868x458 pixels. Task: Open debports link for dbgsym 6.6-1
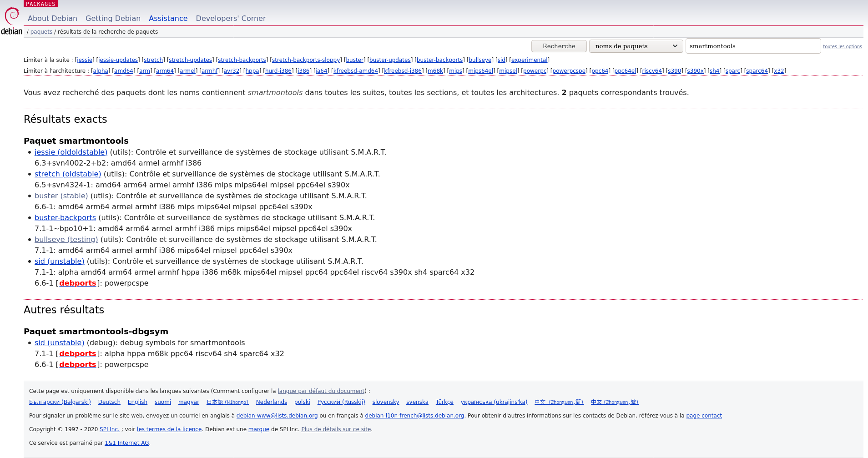77,364
